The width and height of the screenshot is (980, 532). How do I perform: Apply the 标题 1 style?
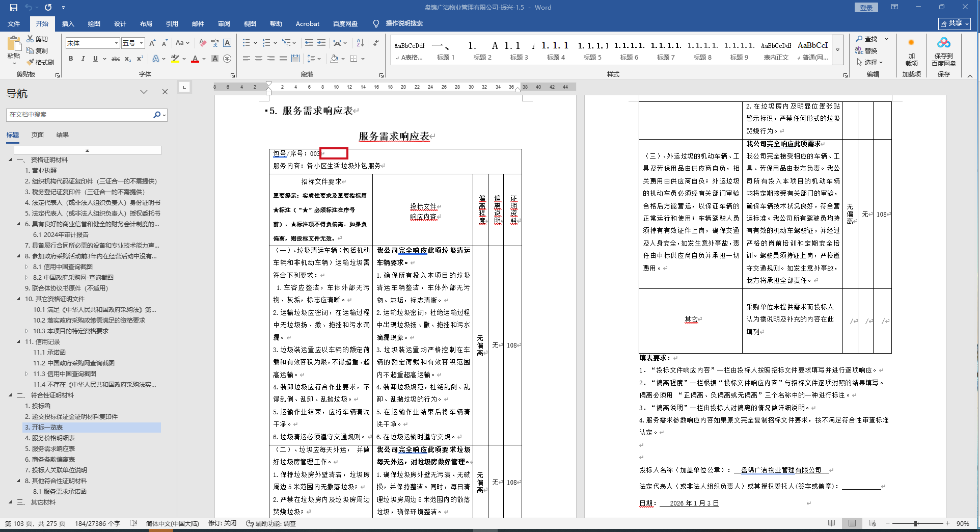pyautogui.click(x=446, y=50)
